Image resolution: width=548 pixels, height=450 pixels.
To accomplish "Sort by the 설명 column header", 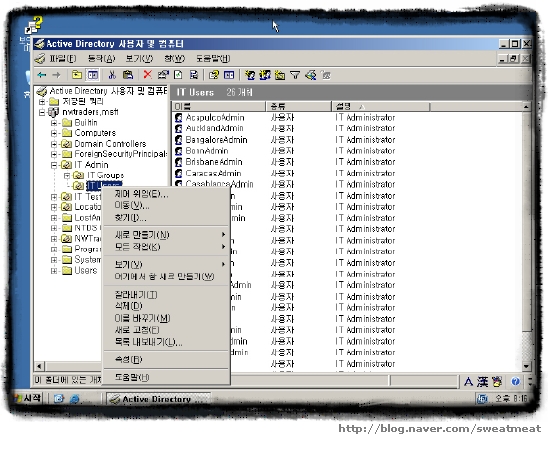I will (381, 106).
